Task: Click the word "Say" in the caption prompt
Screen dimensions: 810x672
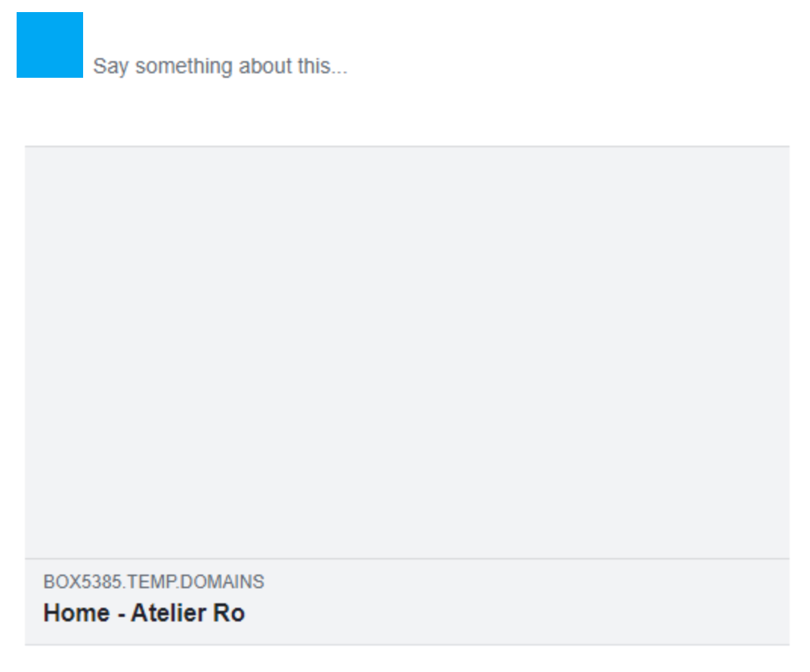Action: [110, 66]
